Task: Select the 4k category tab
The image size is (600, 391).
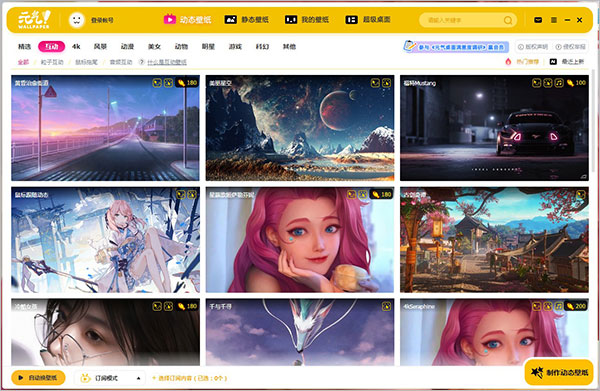Action: (x=76, y=47)
